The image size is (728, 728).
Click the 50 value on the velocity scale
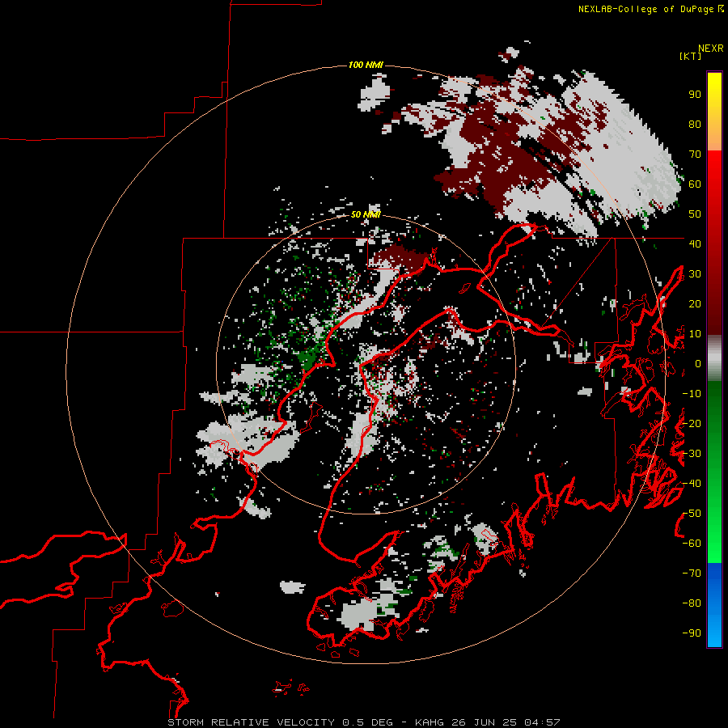(x=695, y=214)
